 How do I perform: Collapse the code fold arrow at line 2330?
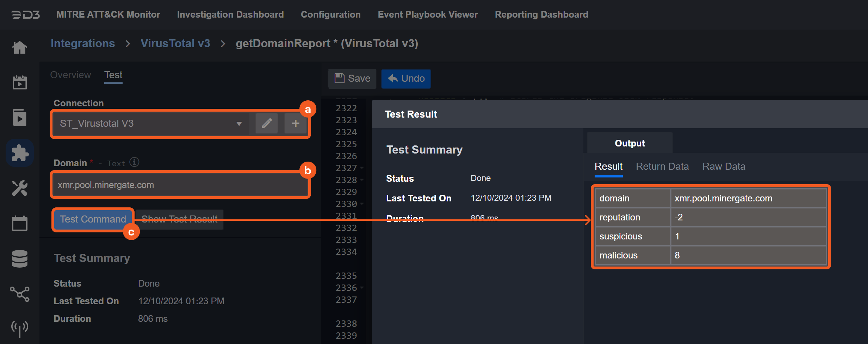[362, 204]
